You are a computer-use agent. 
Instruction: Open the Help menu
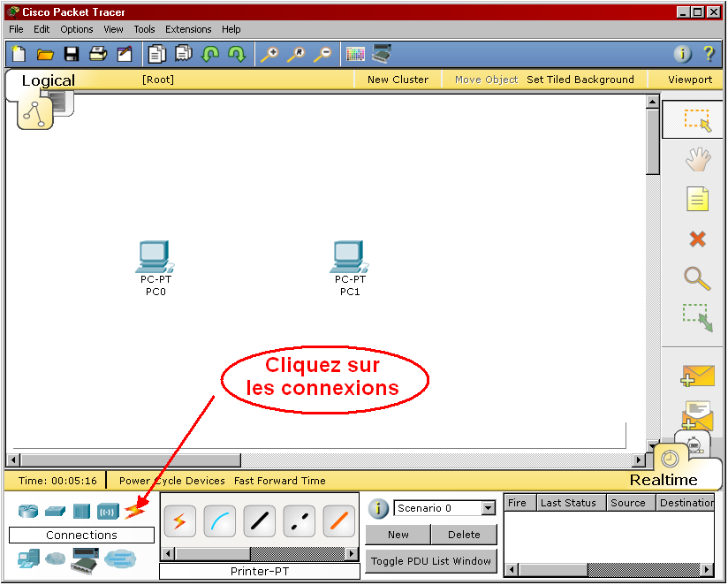(x=231, y=29)
